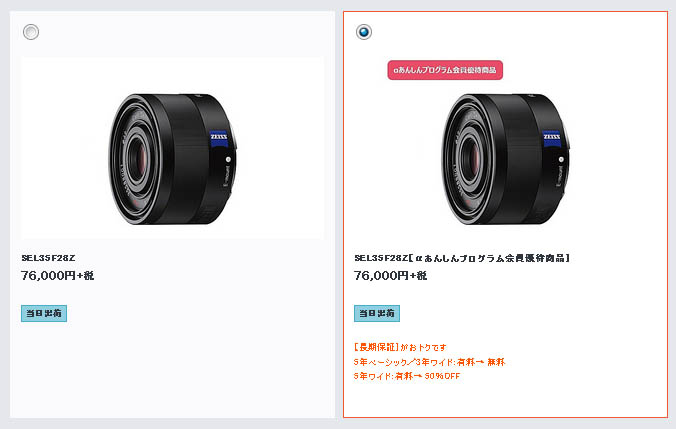Click the ZEISS logo on the left lens

click(219, 138)
